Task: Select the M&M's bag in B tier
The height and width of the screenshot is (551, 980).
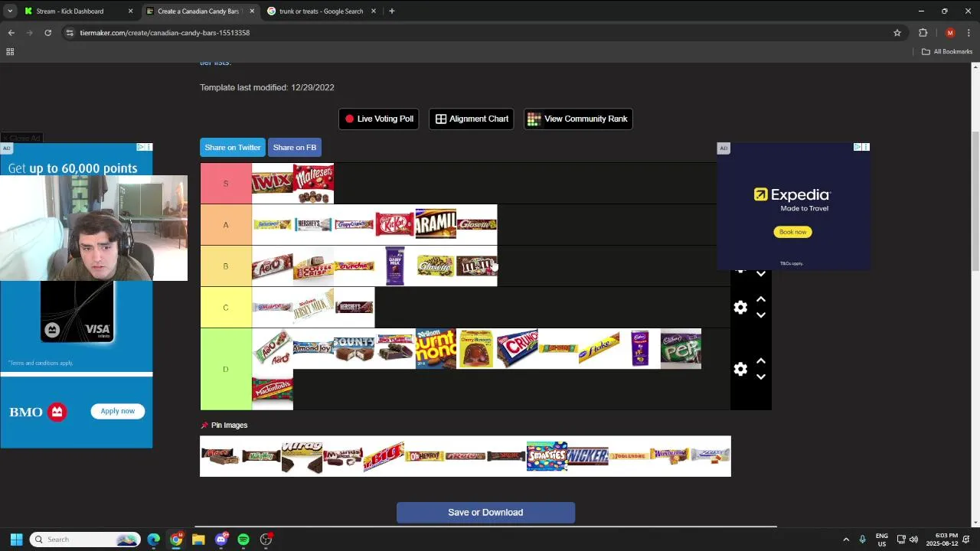Action: (476, 266)
